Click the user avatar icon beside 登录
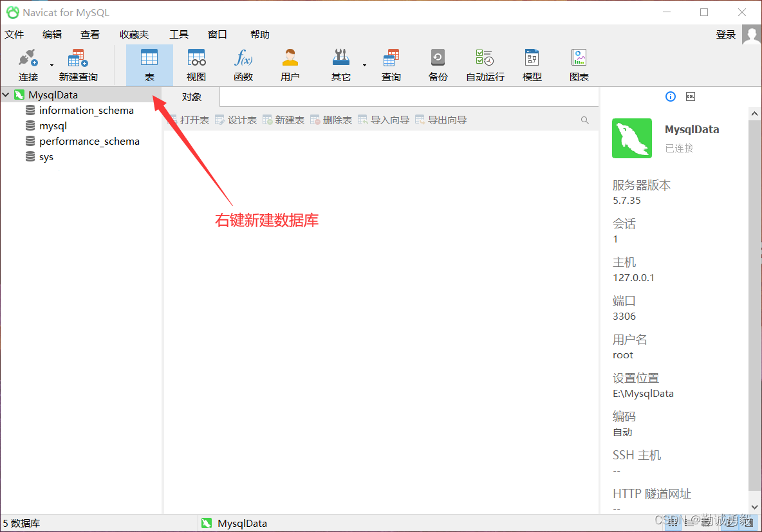This screenshot has height=532, width=762. coord(752,35)
